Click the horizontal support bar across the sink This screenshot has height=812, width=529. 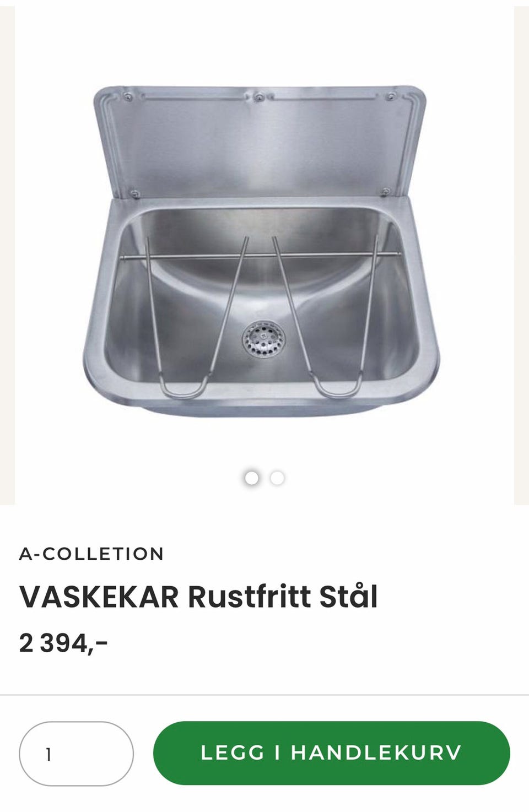pos(260,255)
